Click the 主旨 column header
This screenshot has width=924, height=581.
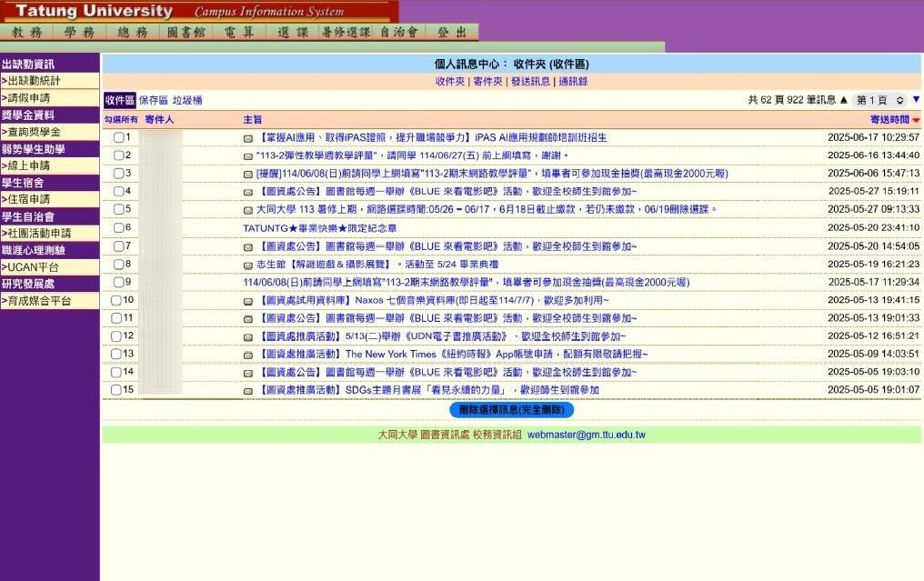[252, 120]
